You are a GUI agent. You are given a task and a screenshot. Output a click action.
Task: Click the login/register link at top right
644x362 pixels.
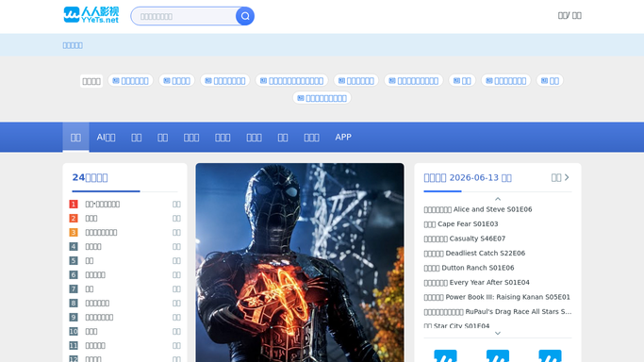[570, 16]
